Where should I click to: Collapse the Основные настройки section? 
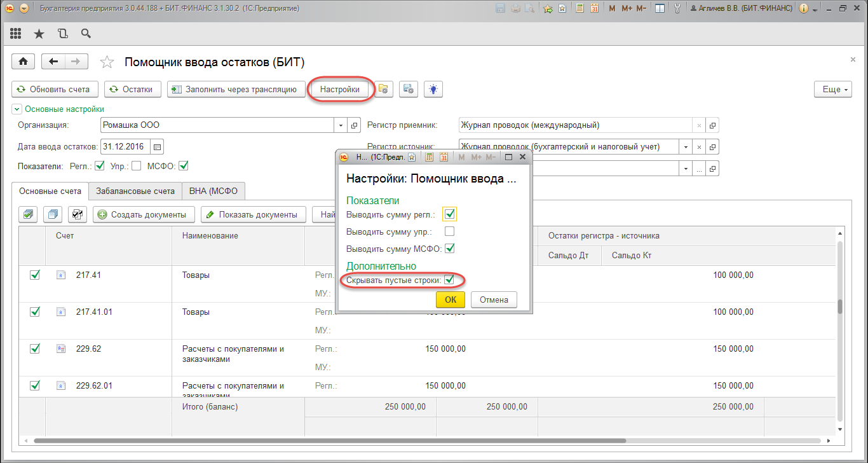pos(17,109)
